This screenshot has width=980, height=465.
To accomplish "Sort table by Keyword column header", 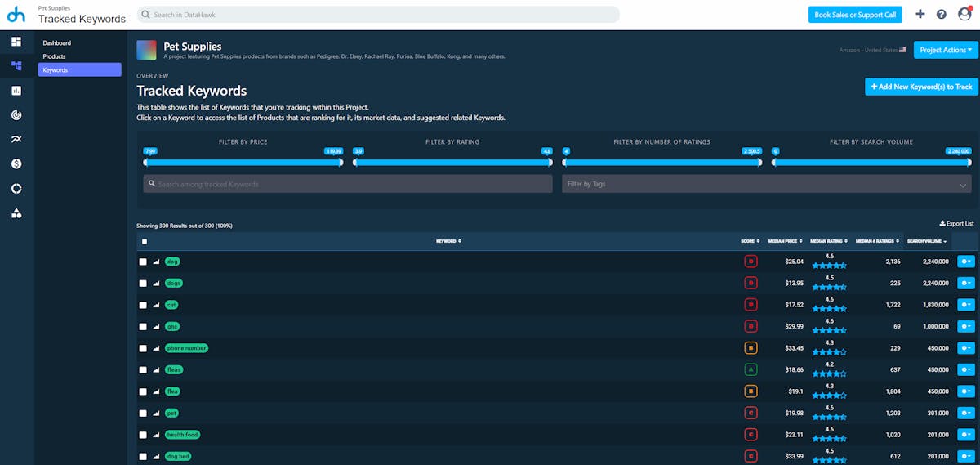I will tap(448, 241).
